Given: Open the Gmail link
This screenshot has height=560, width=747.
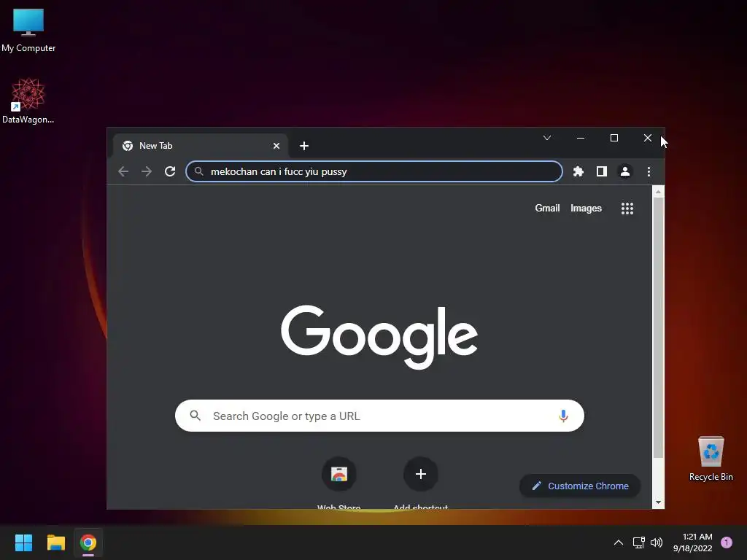Looking at the screenshot, I should [x=547, y=208].
